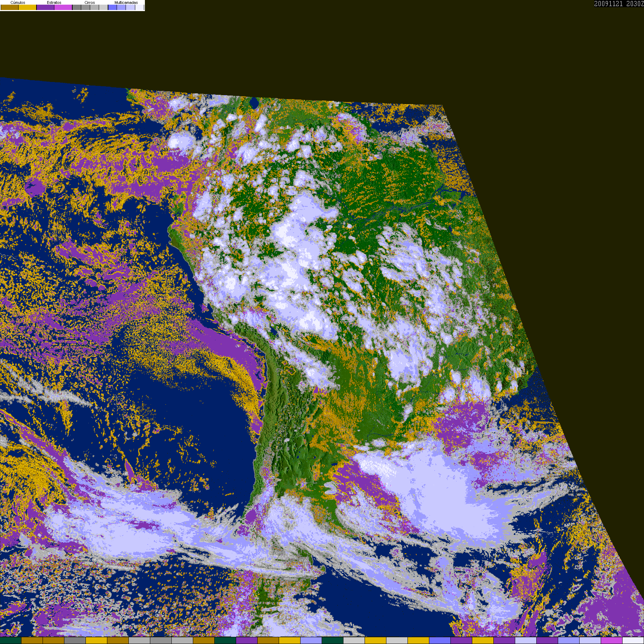This screenshot has width=644, height=644.
Task: Select the pale lavender Multicamadas swatch
Action: click(x=130, y=7)
